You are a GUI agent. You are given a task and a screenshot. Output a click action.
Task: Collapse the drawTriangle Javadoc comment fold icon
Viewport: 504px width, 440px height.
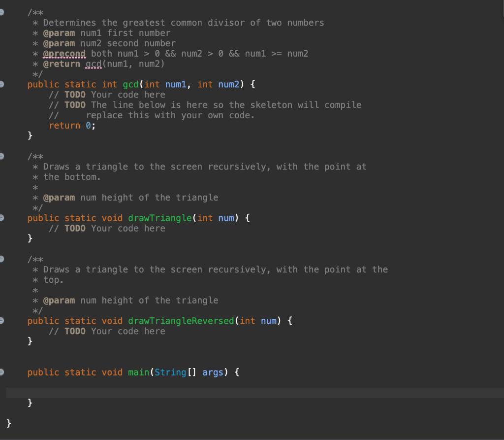coord(2,156)
